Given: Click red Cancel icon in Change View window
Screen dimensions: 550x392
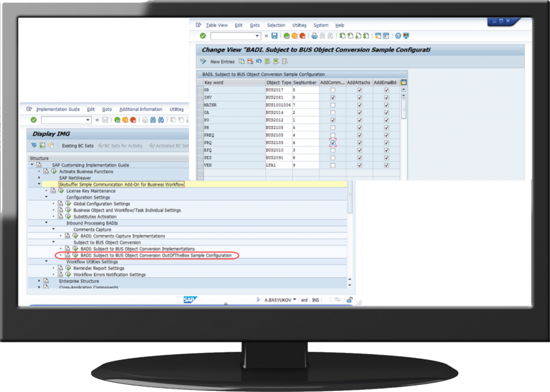Looking at the screenshot, I should (302, 36).
